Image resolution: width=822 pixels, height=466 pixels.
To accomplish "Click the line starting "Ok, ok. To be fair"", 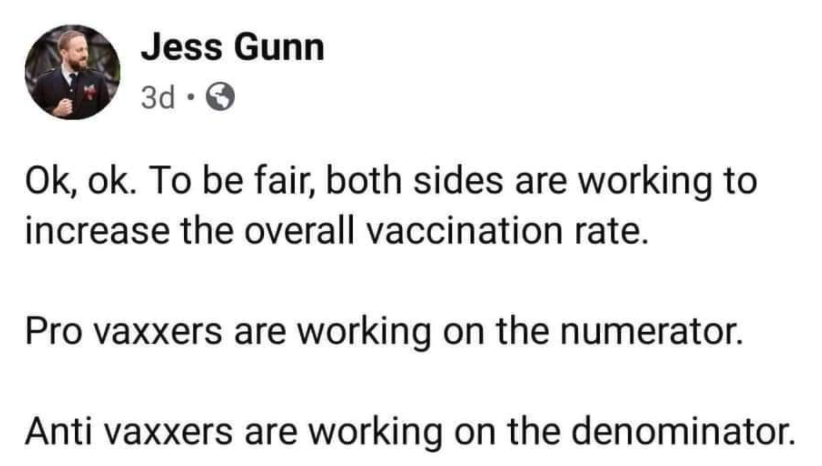I will [389, 185].
